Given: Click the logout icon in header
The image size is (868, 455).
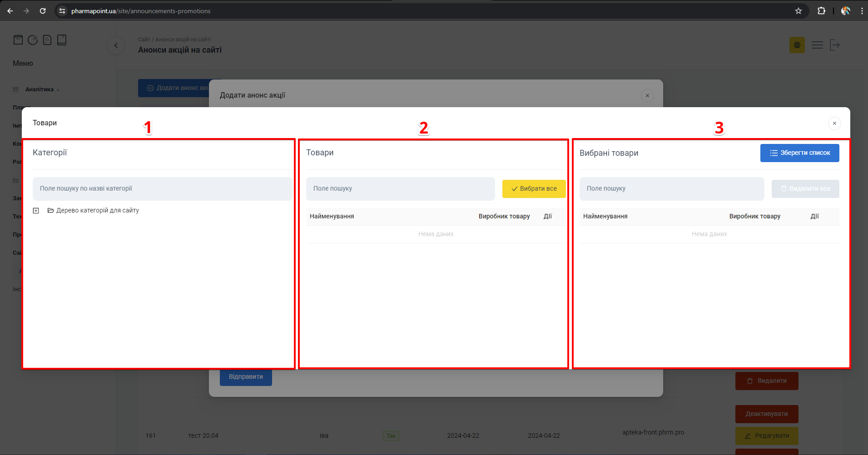Looking at the screenshot, I should click(x=834, y=45).
